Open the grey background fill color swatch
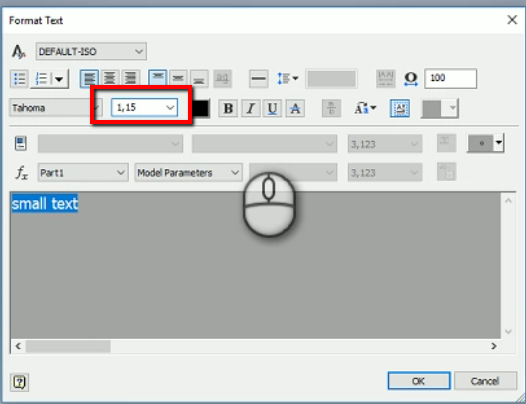 440,108
